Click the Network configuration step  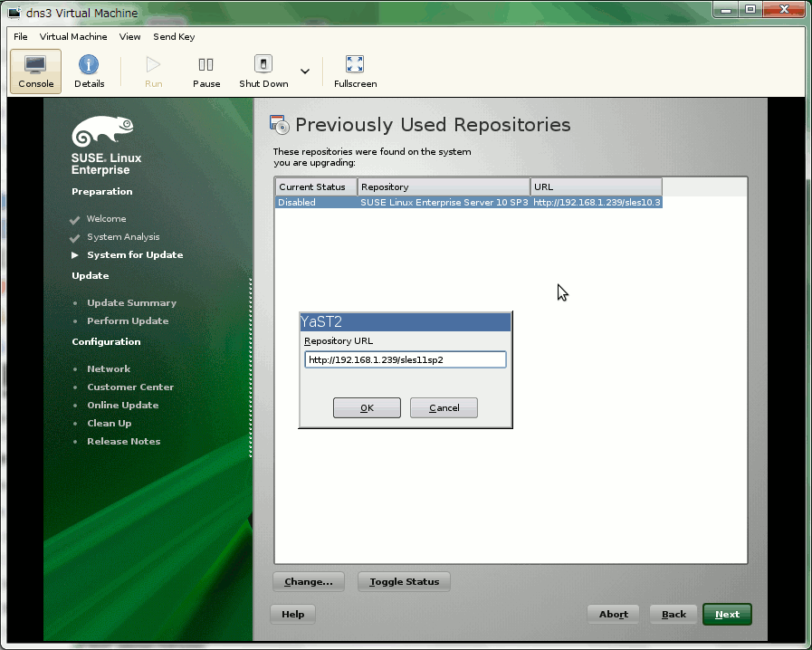tap(109, 368)
